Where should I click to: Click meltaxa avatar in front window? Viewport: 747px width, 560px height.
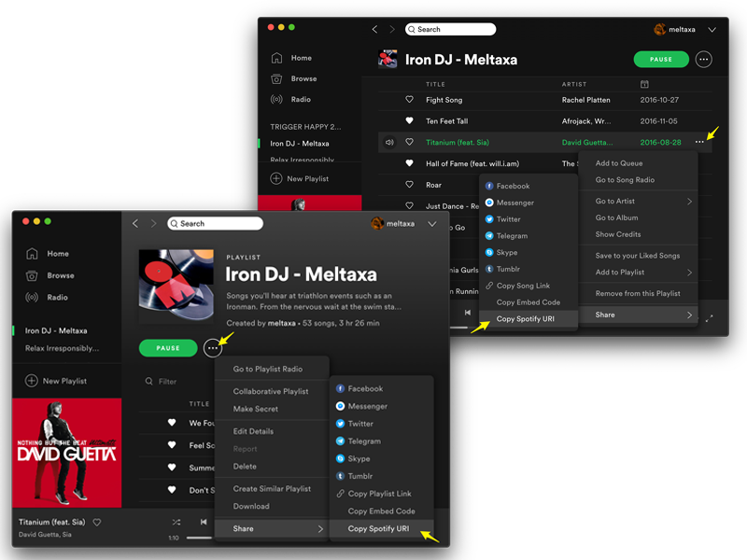point(377,223)
